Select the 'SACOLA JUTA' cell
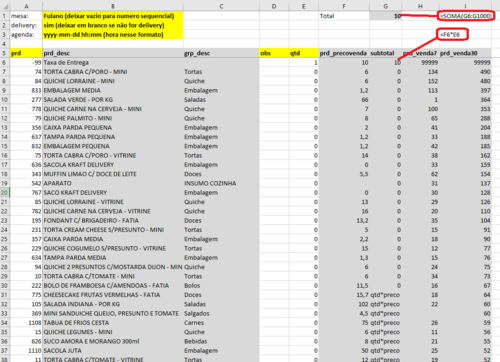Screen dimensions: 500x362 click(113, 351)
